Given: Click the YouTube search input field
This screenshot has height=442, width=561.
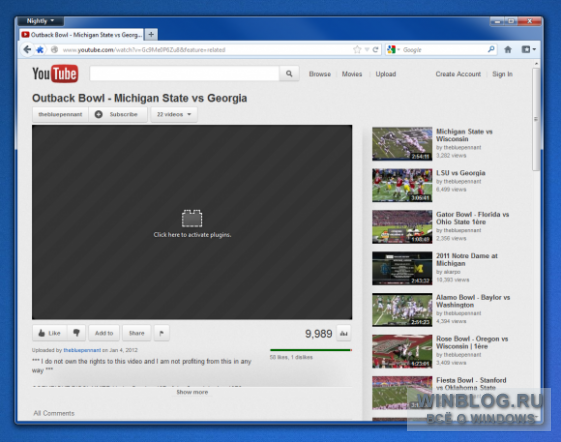Looking at the screenshot, I should (x=184, y=74).
